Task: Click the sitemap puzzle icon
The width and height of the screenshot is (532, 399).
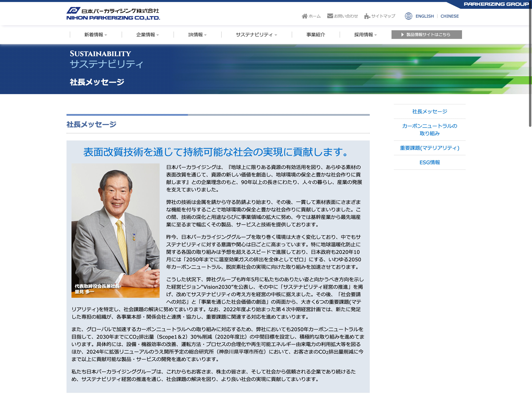Action: pos(367,16)
